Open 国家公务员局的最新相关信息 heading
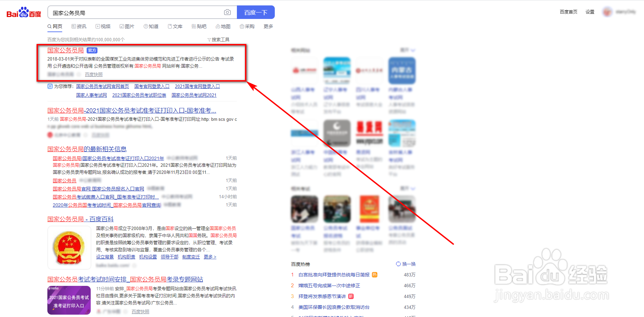Screen dimensions: 644x317 (87, 149)
